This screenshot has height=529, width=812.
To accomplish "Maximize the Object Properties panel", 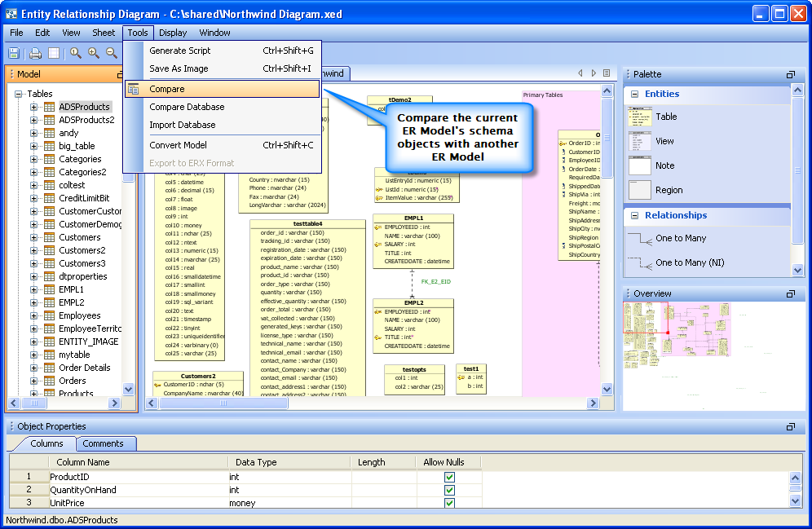I will (x=790, y=426).
